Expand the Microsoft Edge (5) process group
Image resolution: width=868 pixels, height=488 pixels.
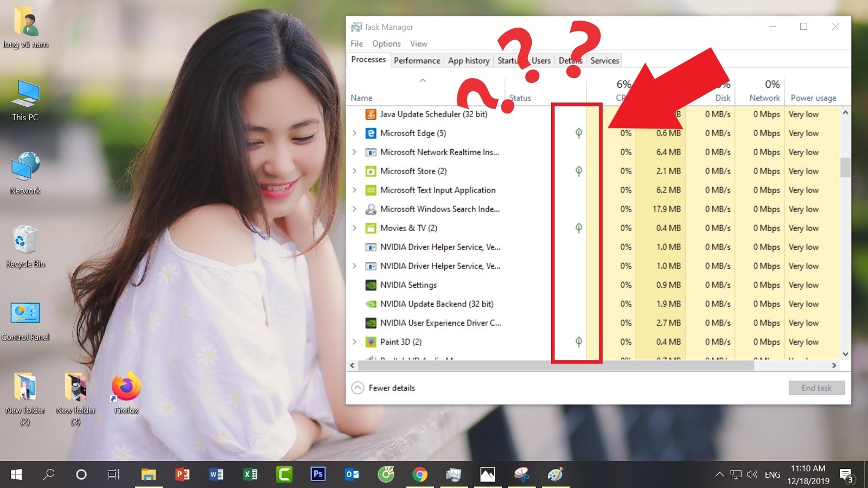pyautogui.click(x=354, y=133)
